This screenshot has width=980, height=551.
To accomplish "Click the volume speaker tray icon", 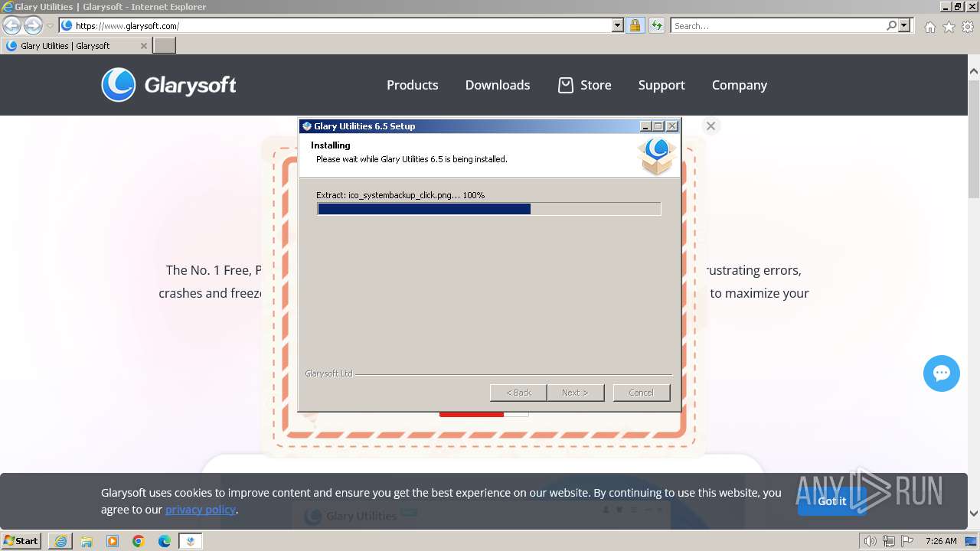I will click(x=870, y=541).
